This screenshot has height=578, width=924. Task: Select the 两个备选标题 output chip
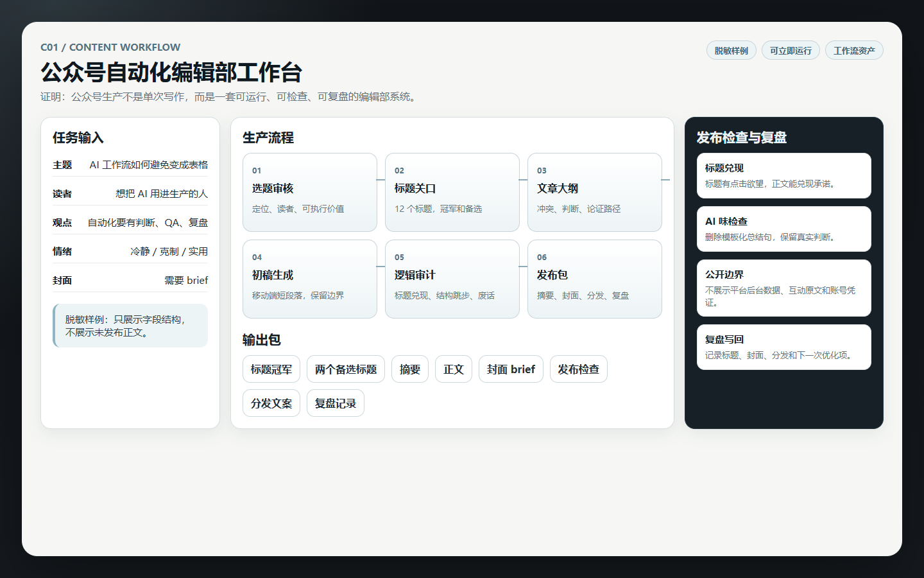point(346,369)
